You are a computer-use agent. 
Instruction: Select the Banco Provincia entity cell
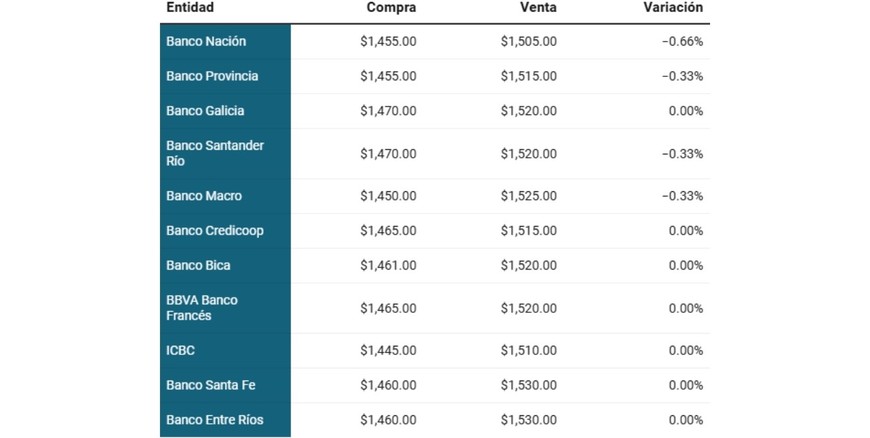pyautogui.click(x=212, y=76)
